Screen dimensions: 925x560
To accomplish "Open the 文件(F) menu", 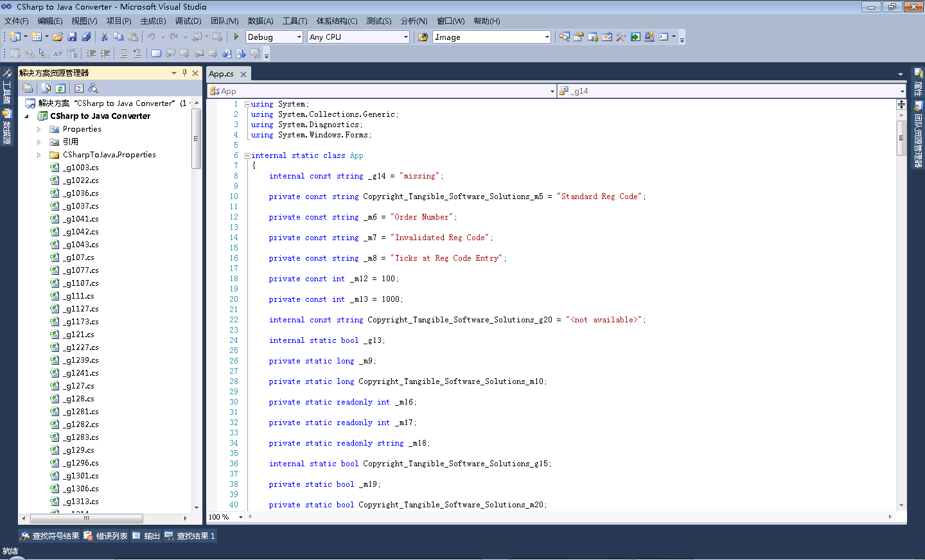I will click(x=16, y=21).
